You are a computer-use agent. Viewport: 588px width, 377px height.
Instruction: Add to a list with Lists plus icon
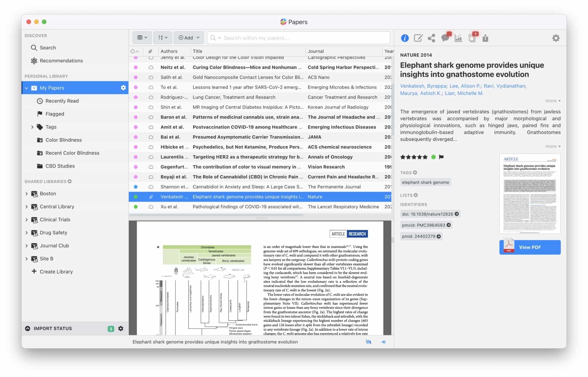point(416,195)
